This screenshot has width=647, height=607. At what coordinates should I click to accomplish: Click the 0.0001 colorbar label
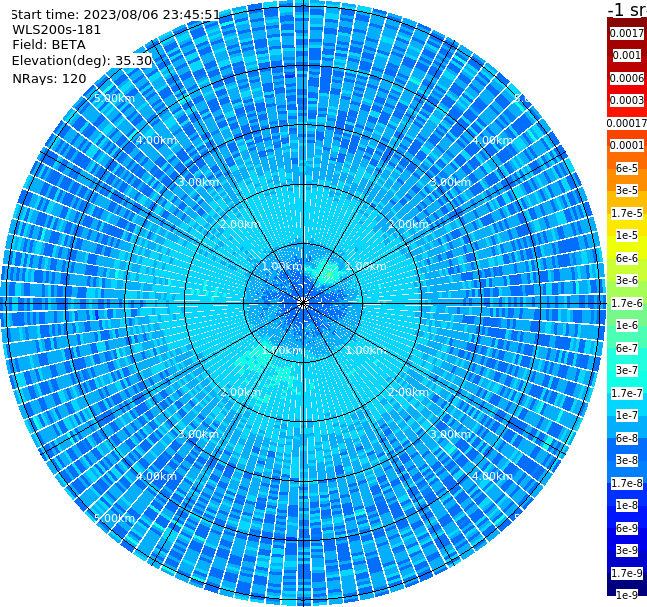627,145
